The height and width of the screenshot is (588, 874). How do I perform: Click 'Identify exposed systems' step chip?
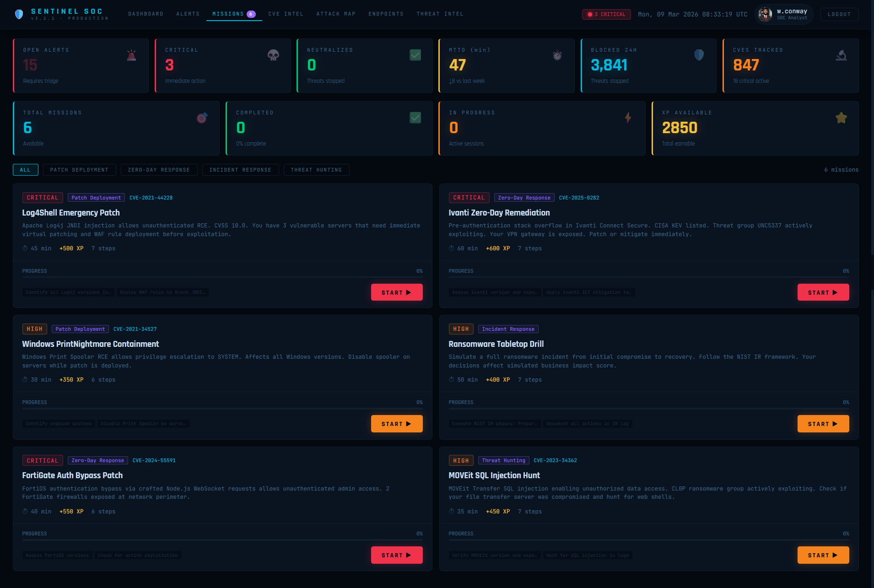(59, 424)
